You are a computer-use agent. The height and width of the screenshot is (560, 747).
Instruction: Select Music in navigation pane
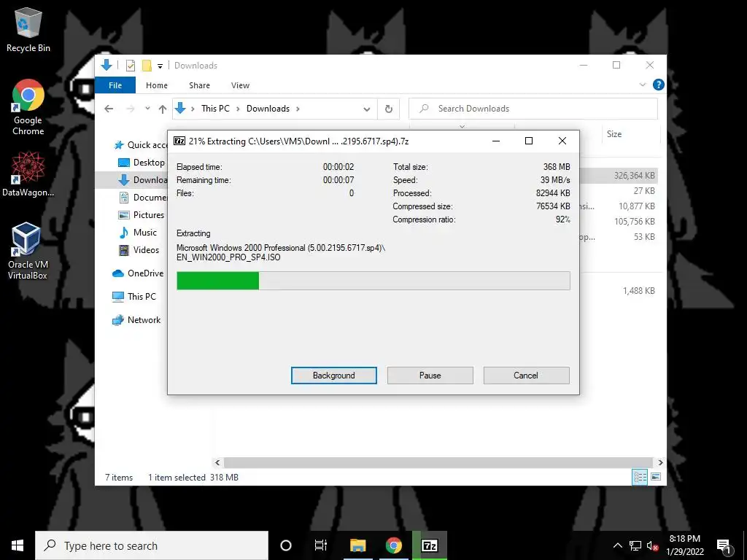point(138,233)
